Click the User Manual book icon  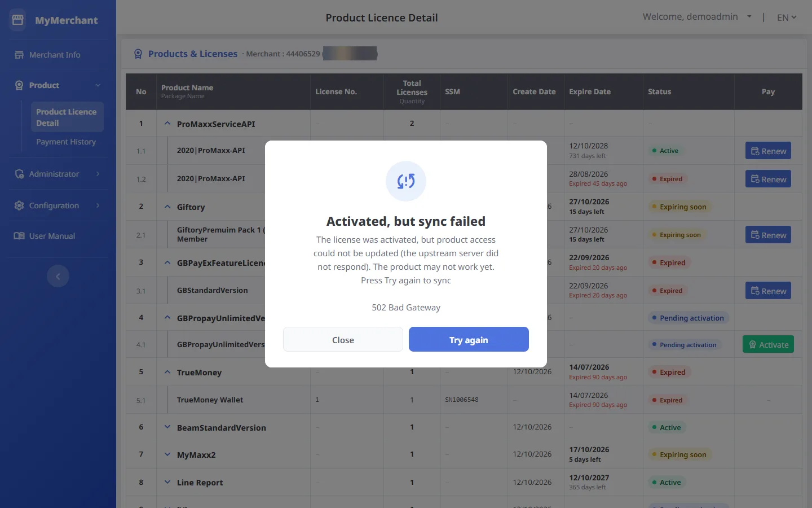[19, 236]
